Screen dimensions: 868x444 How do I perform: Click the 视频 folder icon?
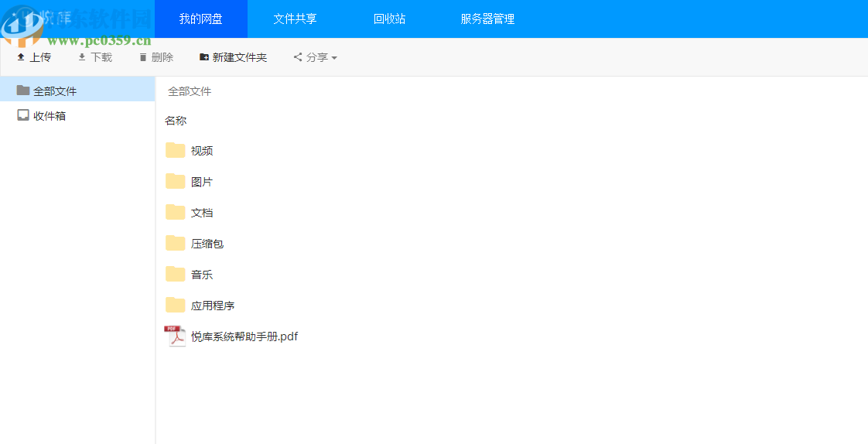coord(176,150)
